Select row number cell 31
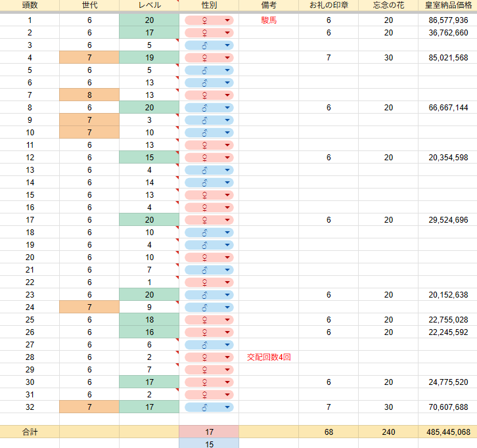The image size is (477, 448). coord(30,395)
